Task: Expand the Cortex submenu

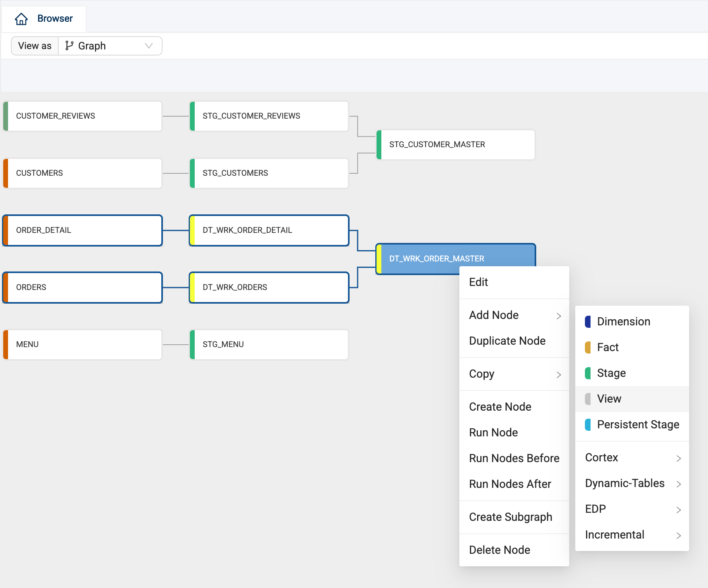Action: point(632,458)
